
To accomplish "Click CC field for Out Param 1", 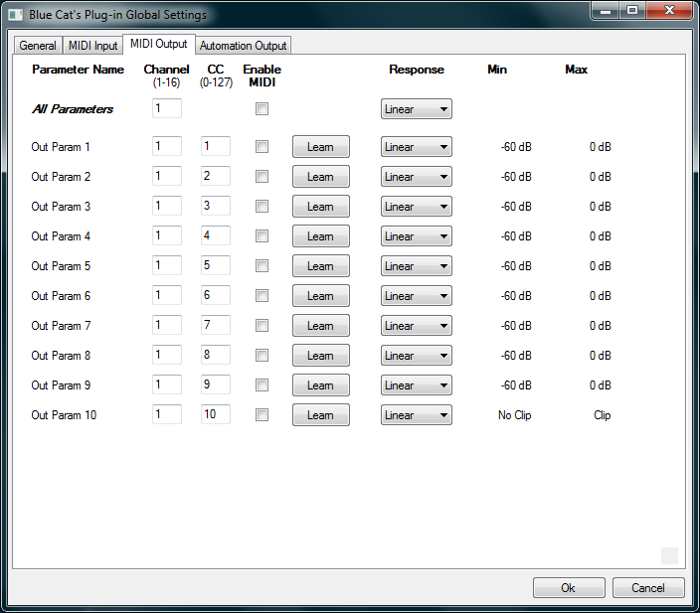I will pyautogui.click(x=216, y=146).
